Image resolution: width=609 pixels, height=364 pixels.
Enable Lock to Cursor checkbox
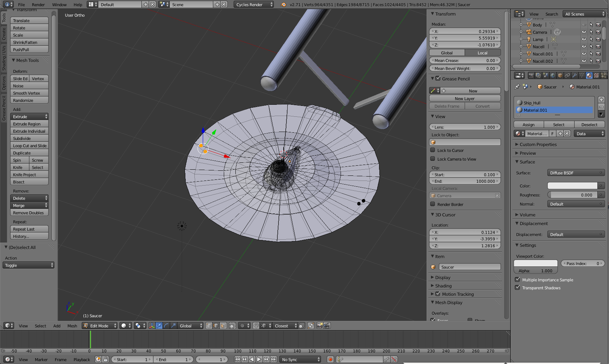(433, 150)
